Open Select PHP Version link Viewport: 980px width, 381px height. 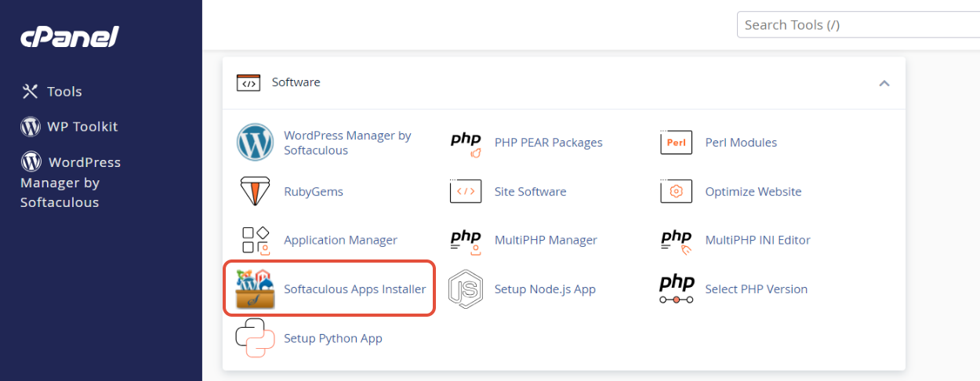coord(756,289)
